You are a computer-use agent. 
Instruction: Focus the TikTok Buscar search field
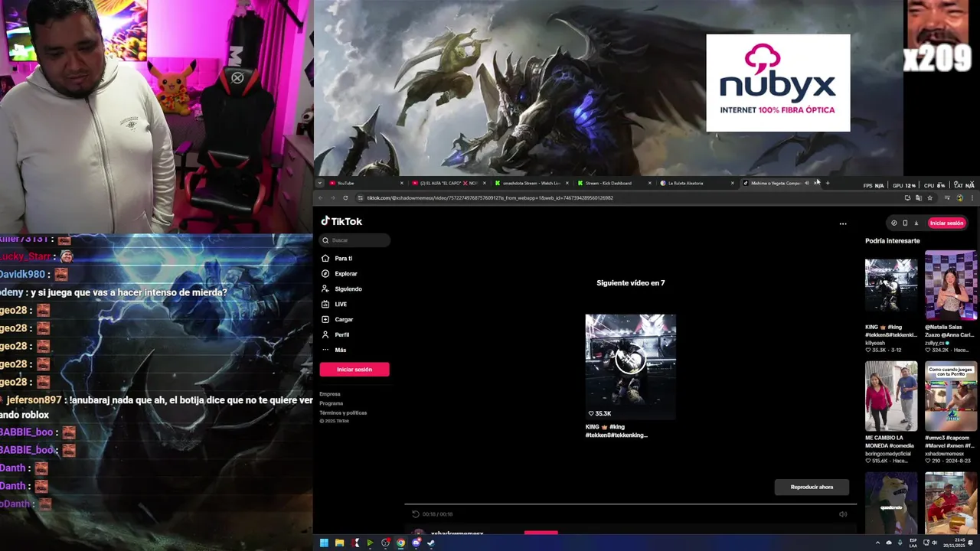point(355,240)
